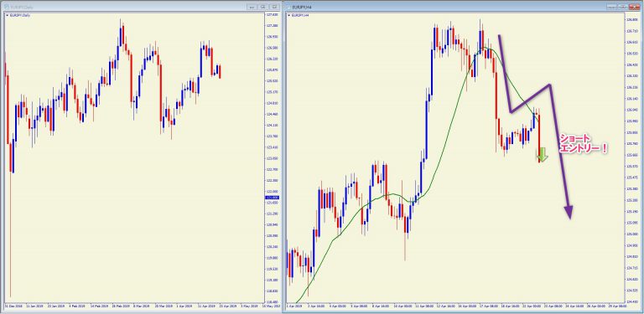
Task: Click the pink ショートエントリー! annotation text
Action: point(583,144)
